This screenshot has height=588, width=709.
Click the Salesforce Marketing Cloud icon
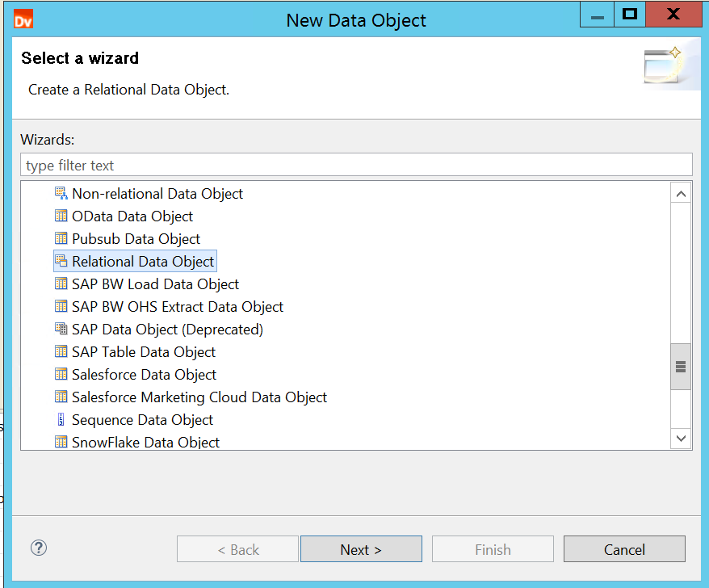[x=61, y=397]
